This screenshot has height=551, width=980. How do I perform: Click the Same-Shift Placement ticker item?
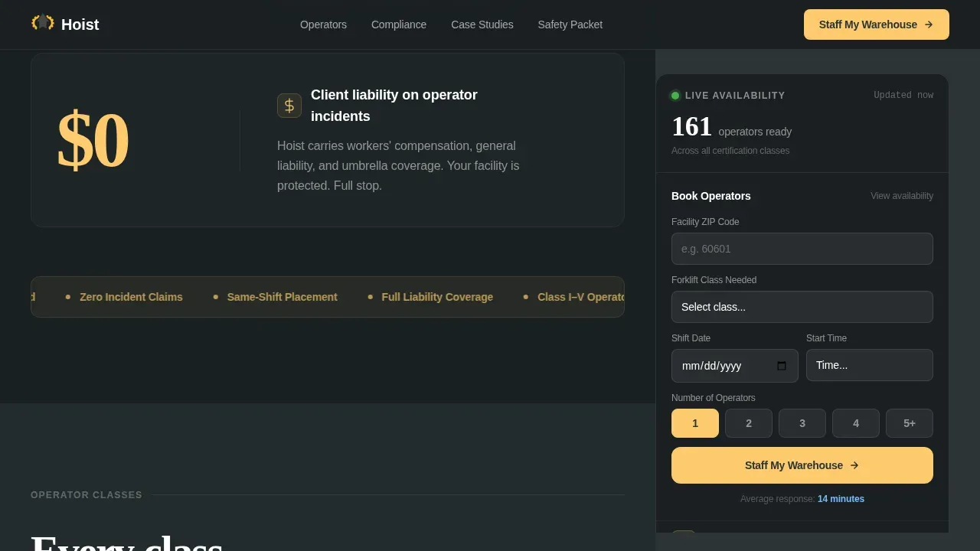[x=282, y=297]
